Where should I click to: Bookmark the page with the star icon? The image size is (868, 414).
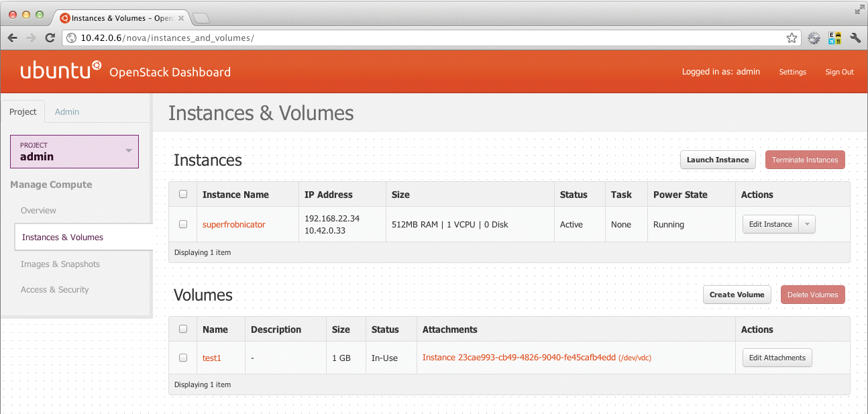pos(792,38)
